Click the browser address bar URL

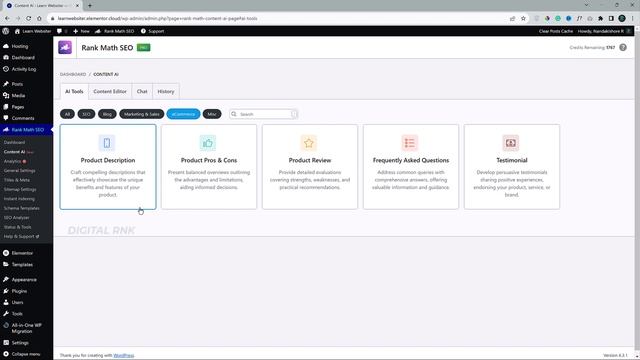point(157,18)
